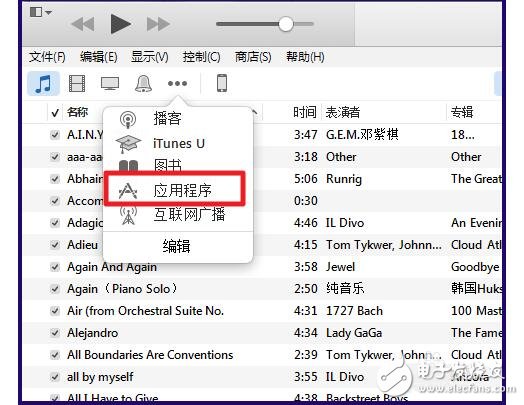The height and width of the screenshot is (405, 524).
Task: Select All Boundaries Are Conventions track
Action: pos(150,355)
